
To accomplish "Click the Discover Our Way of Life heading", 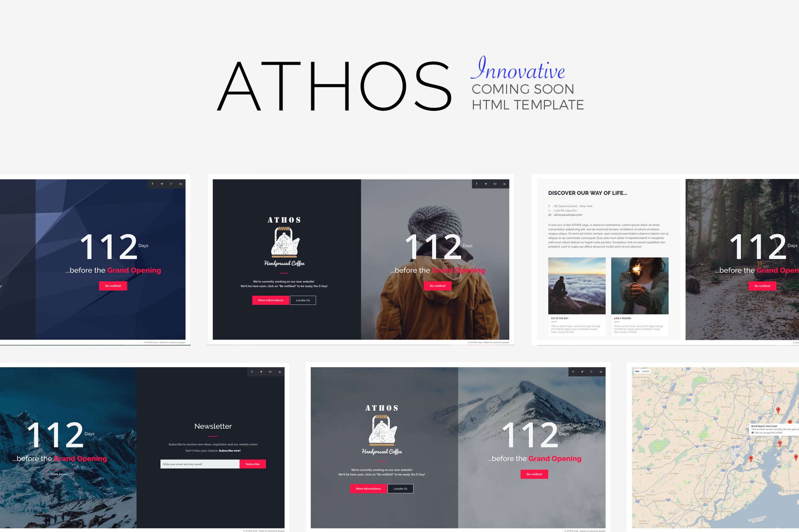I will [587, 193].
